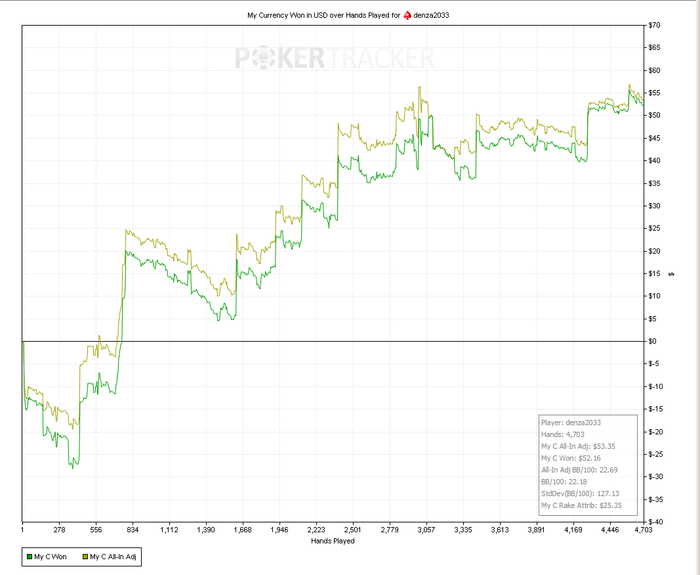Click the Hands Played axis label
The image size is (700, 575).
tap(333, 541)
